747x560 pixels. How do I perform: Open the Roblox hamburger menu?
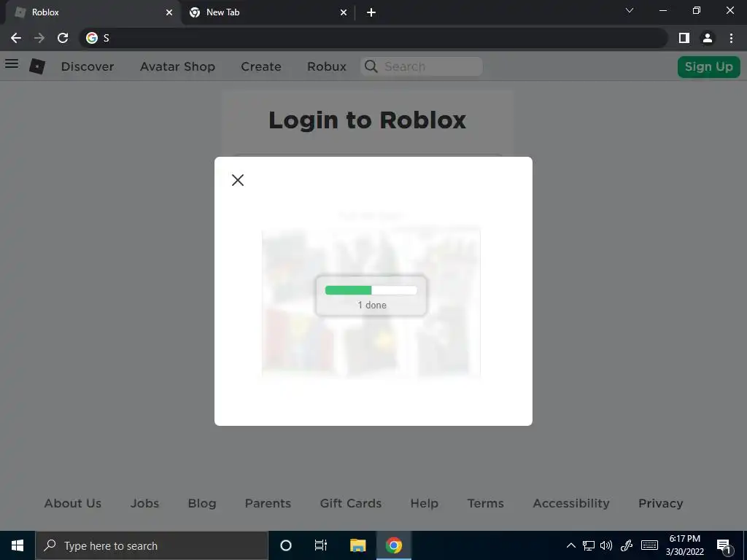[12, 64]
